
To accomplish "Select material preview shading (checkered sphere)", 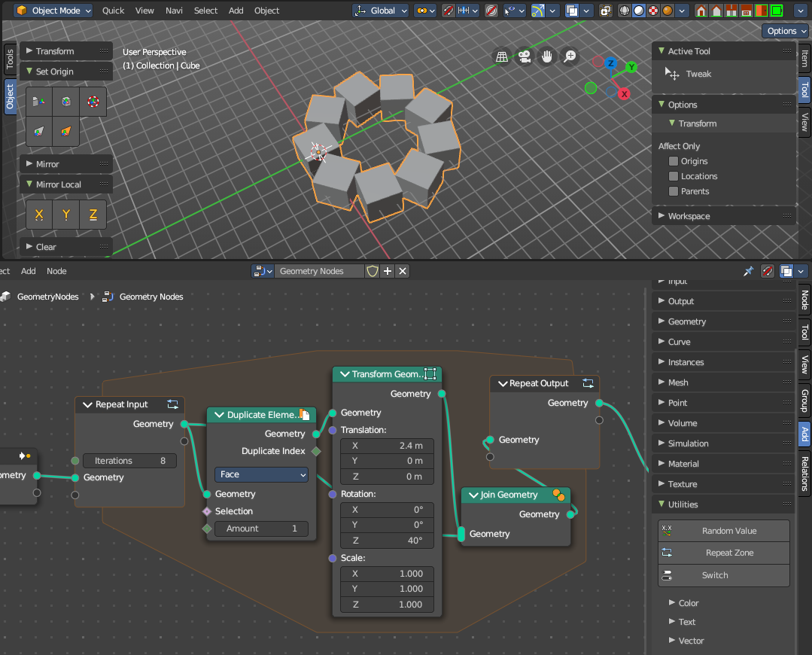I will coord(653,11).
